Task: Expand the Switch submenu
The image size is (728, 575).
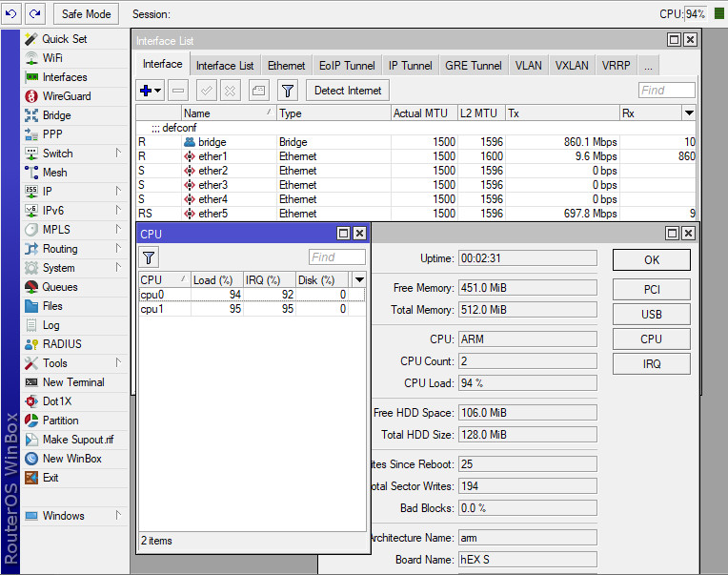Action: click(74, 154)
